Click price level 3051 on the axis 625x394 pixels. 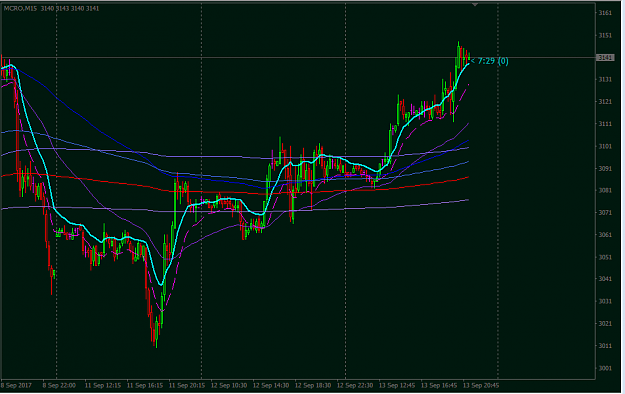click(605, 257)
